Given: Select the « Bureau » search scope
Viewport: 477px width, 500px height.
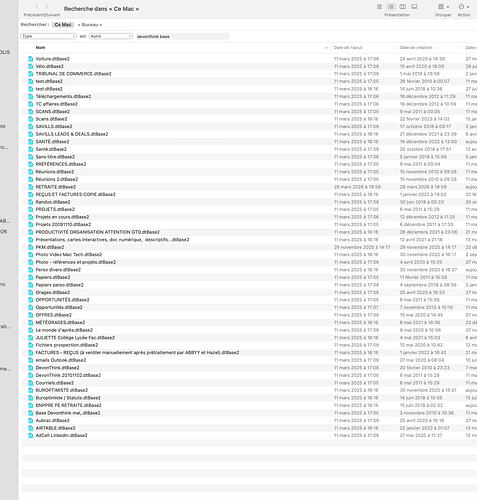Looking at the screenshot, I should pos(90,25).
